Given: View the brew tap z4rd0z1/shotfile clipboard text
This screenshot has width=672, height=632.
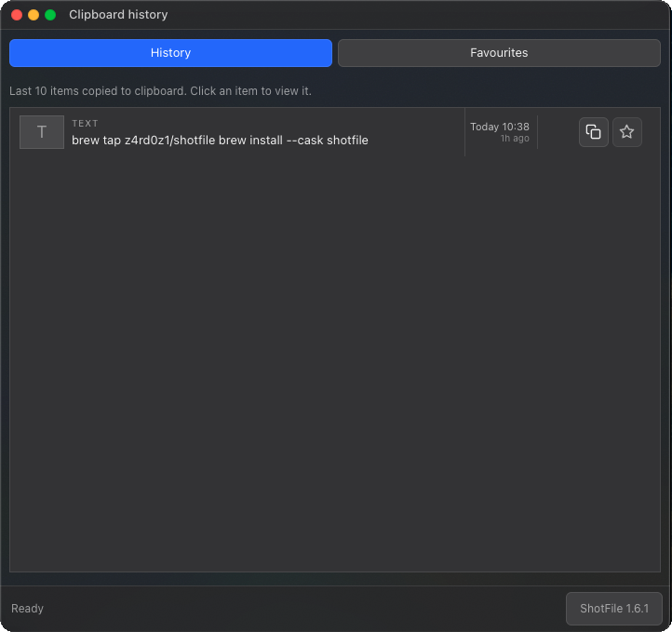Looking at the screenshot, I should [x=220, y=141].
